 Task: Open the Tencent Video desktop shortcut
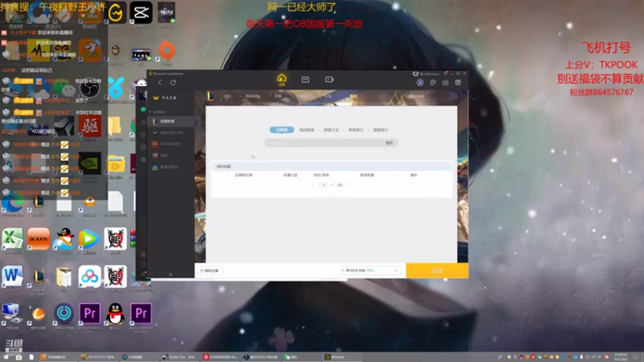89,239
